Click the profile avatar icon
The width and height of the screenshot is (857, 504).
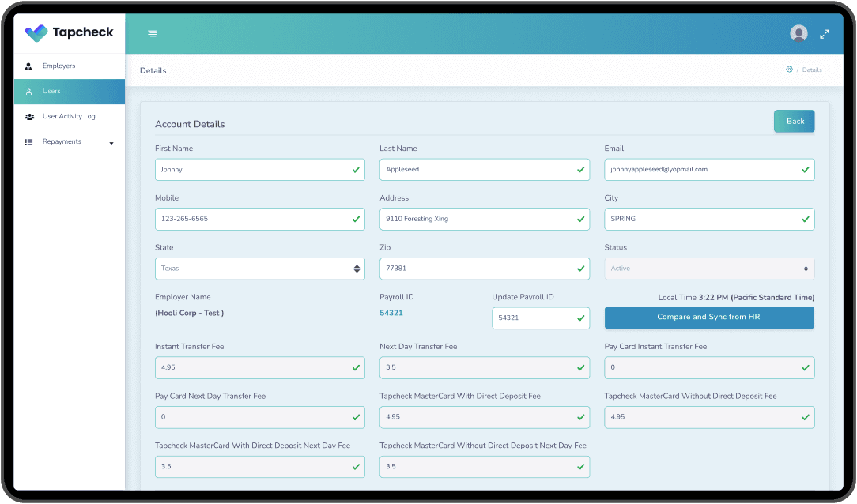click(x=798, y=33)
